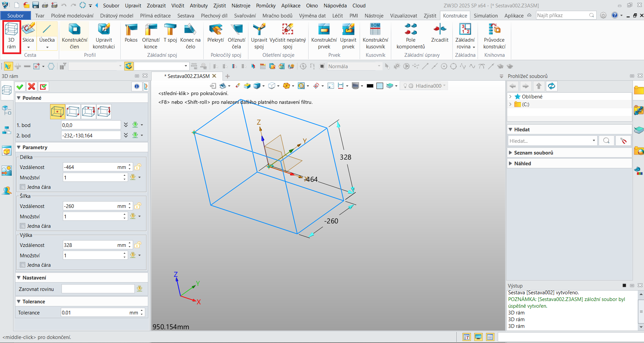Click the light blue color swatch

pyautogui.click(x=380, y=86)
